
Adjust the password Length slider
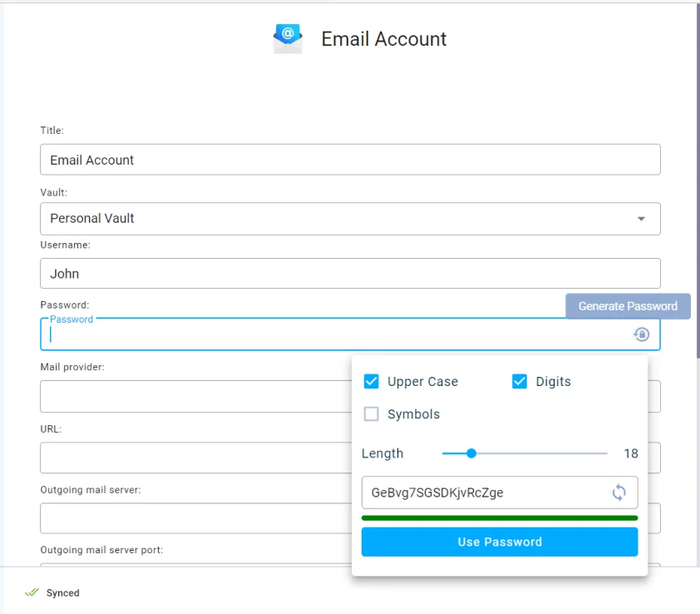click(x=471, y=453)
